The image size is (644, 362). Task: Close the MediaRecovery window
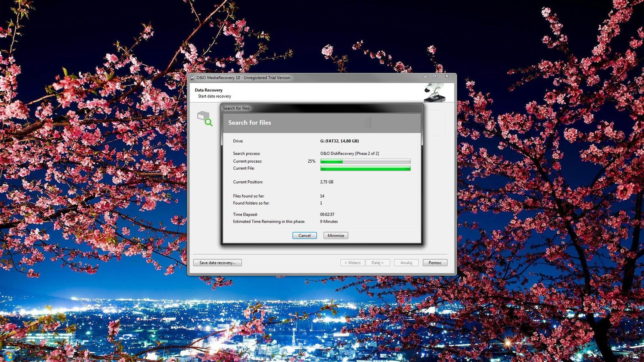coord(447,76)
